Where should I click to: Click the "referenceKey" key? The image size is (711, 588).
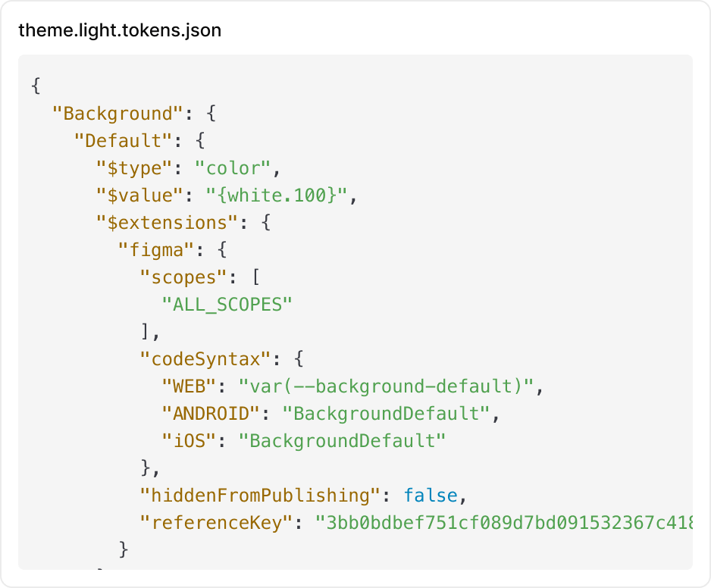click(216, 523)
